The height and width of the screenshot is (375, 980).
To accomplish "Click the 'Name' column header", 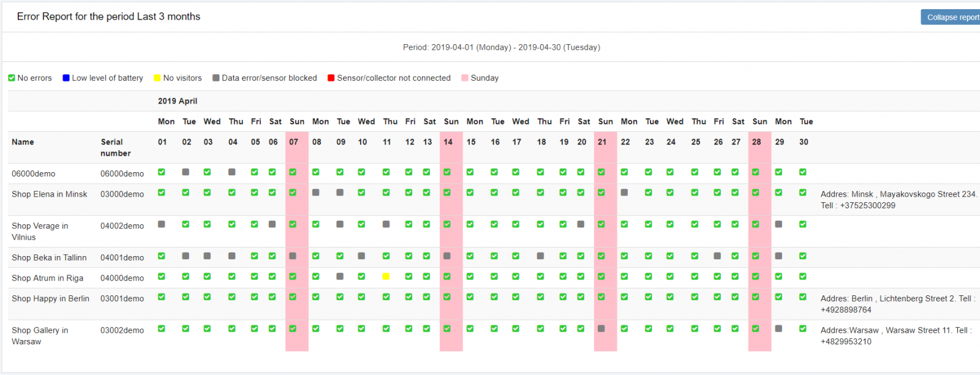I will (23, 142).
